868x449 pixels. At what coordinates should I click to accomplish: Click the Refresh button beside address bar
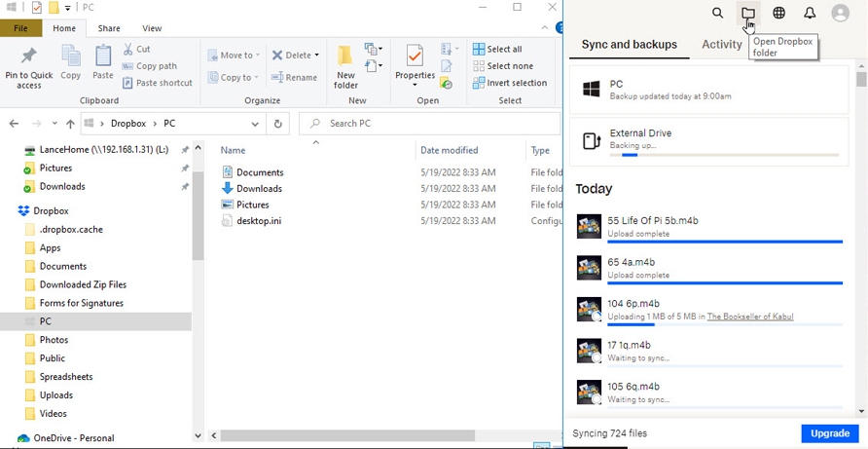tap(278, 124)
